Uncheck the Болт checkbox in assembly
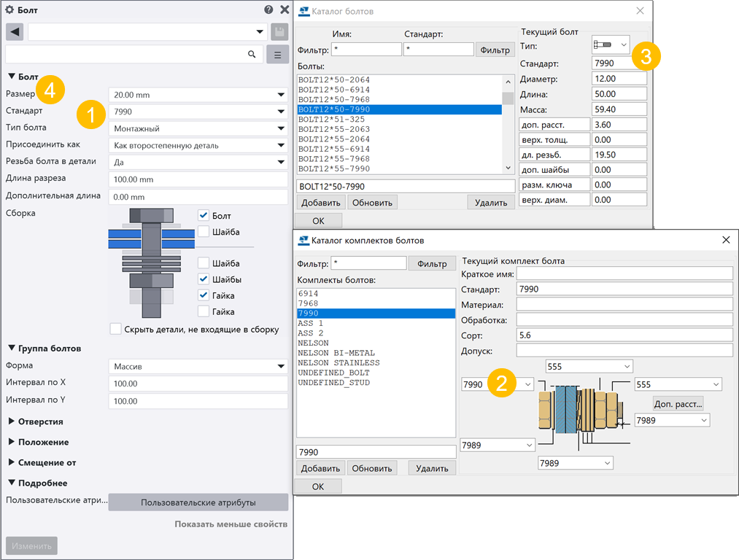Image resolution: width=739 pixels, height=560 pixels. (x=204, y=216)
